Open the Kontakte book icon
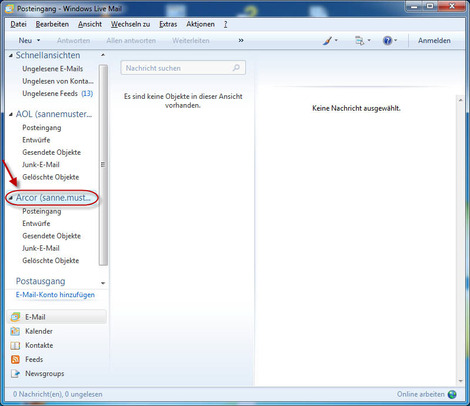Screen dimensions: 470x406 coord(15,346)
